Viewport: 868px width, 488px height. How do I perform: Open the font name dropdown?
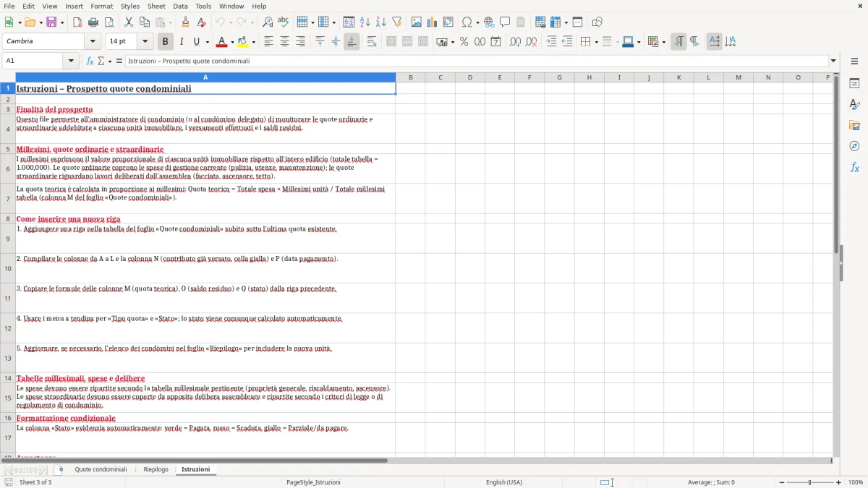pyautogui.click(x=92, y=42)
